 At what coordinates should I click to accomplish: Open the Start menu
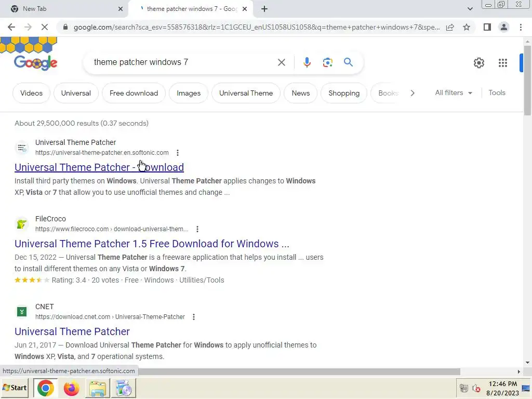tap(15, 388)
